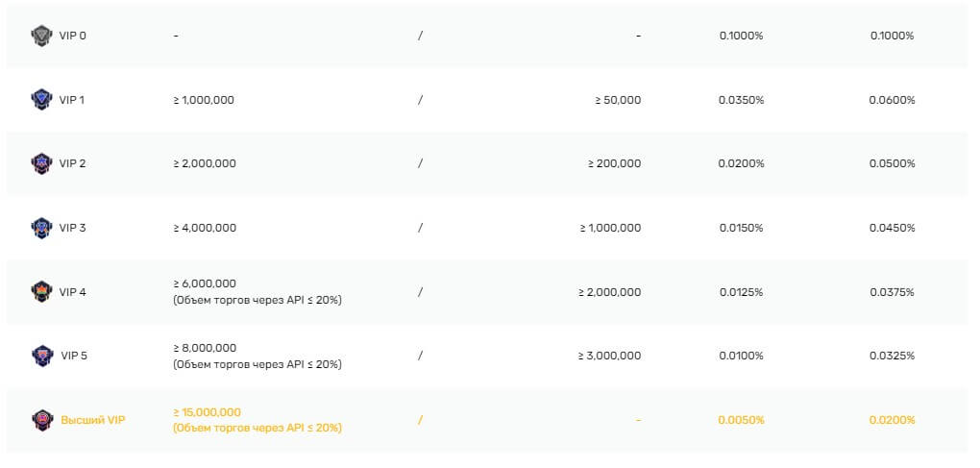
Task: Click the Высший VIP badge icon
Action: pyautogui.click(x=40, y=420)
